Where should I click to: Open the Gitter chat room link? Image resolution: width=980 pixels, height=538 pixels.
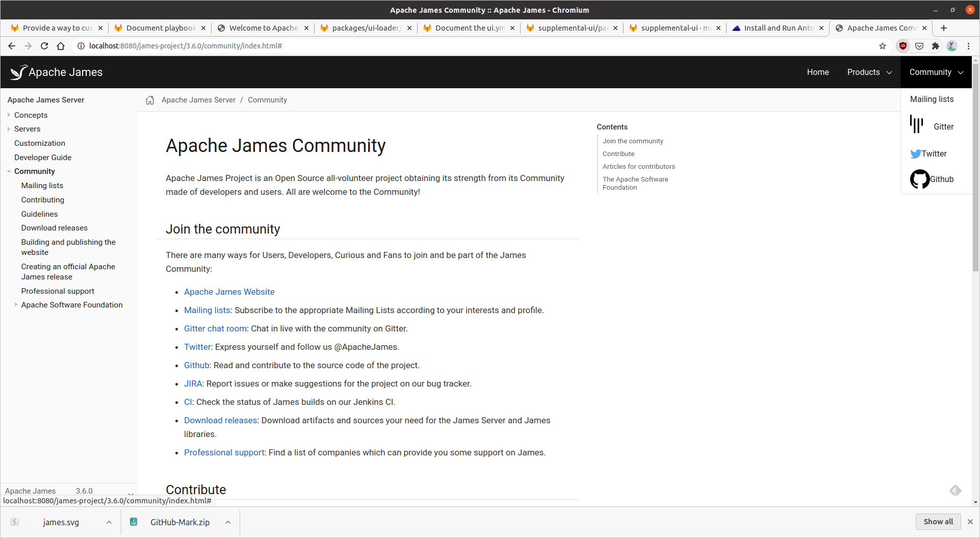pyautogui.click(x=216, y=328)
